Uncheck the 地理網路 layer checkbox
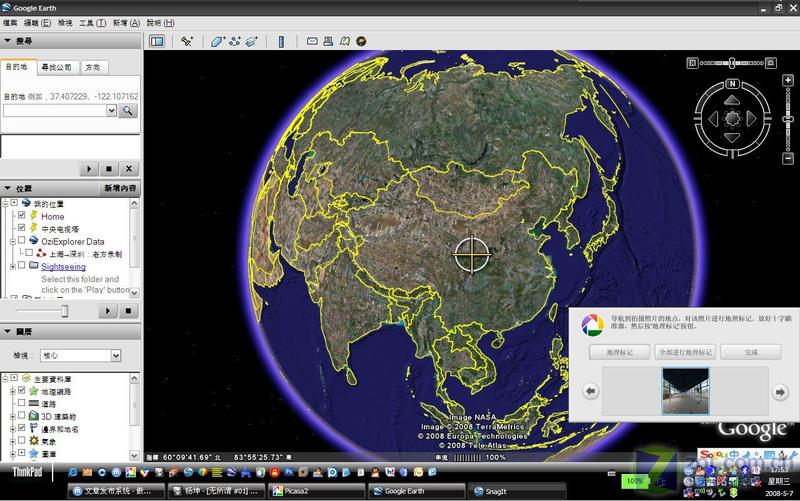Screen dimensions: 800x501 21,390
